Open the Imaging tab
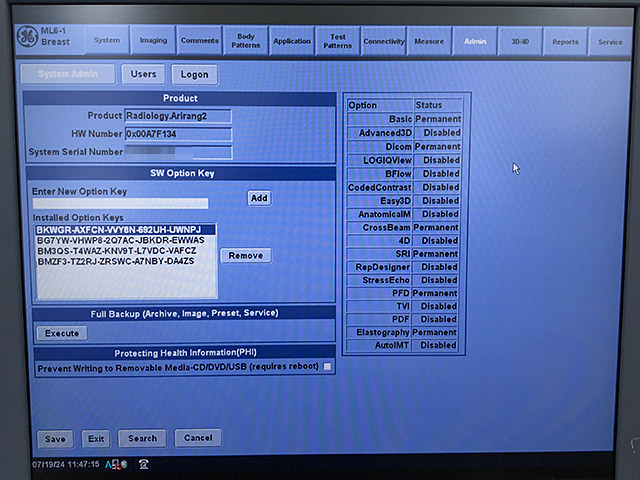 click(153, 40)
